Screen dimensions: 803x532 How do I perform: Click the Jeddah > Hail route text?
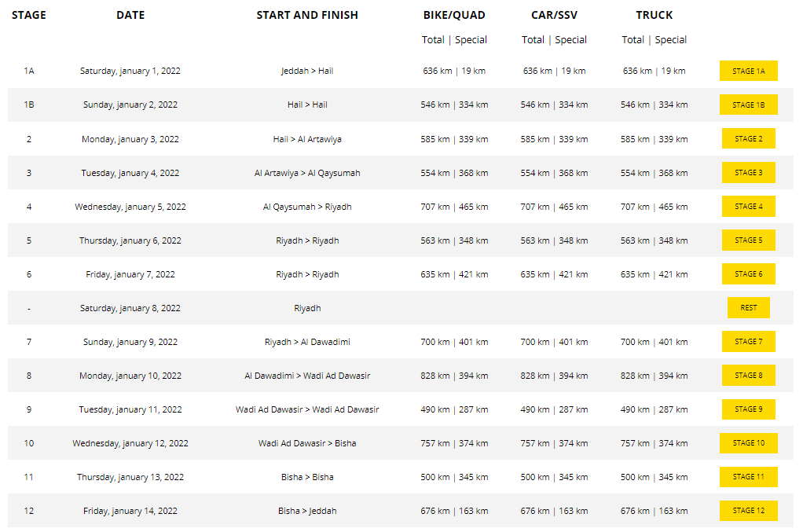307,71
